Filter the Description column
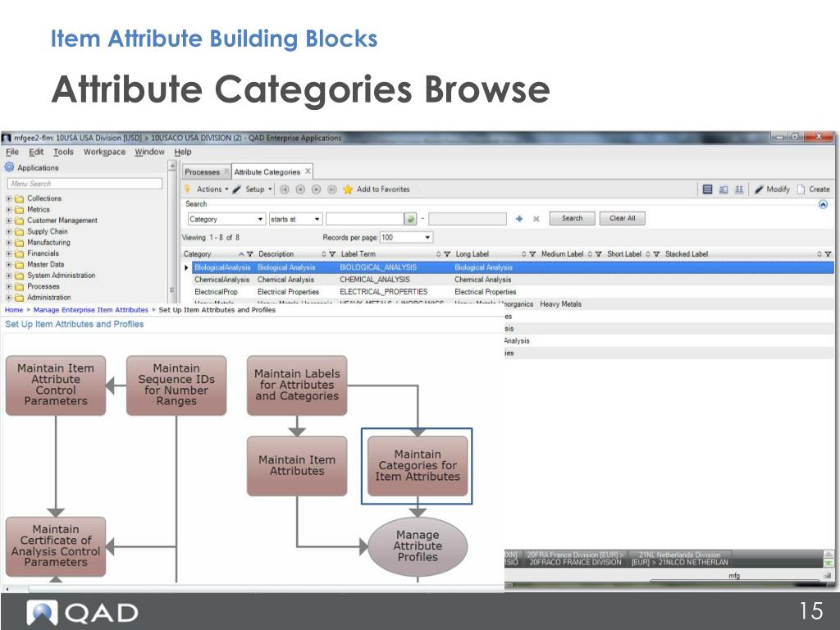Viewport: 840px width, 630px height. pyautogui.click(x=332, y=254)
